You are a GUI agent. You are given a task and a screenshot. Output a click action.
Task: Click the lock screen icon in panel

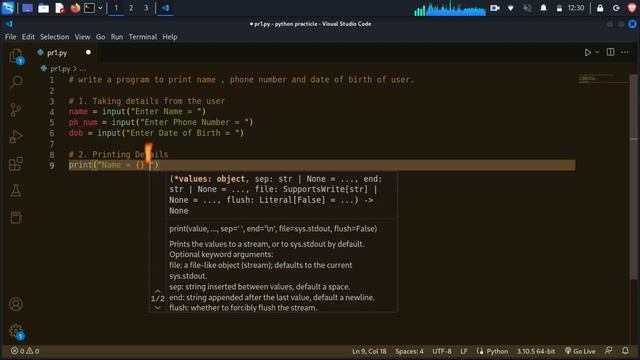[600, 8]
